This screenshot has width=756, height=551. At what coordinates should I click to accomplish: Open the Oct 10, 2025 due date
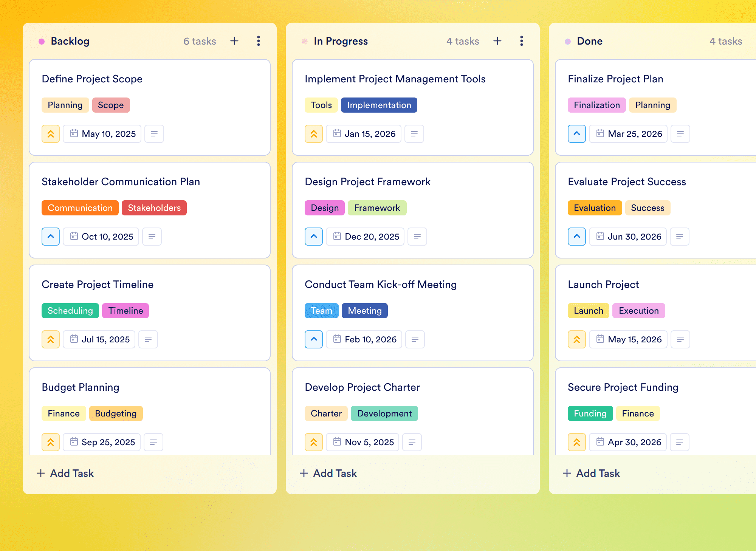coord(101,237)
